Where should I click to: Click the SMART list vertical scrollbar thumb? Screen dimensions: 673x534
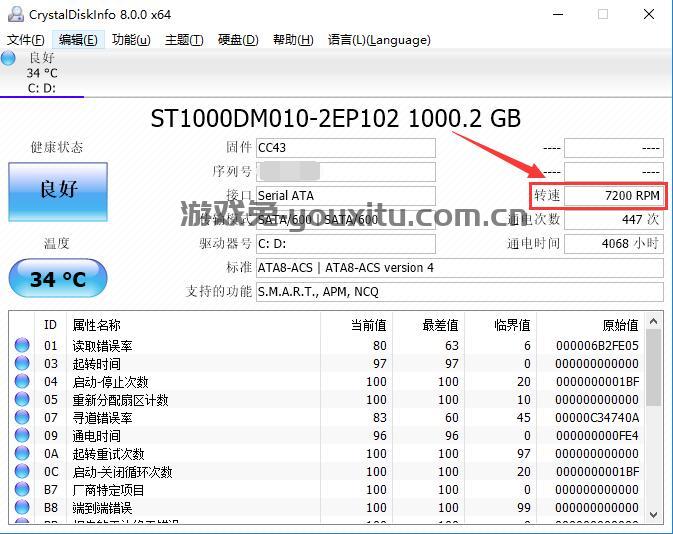(654, 368)
